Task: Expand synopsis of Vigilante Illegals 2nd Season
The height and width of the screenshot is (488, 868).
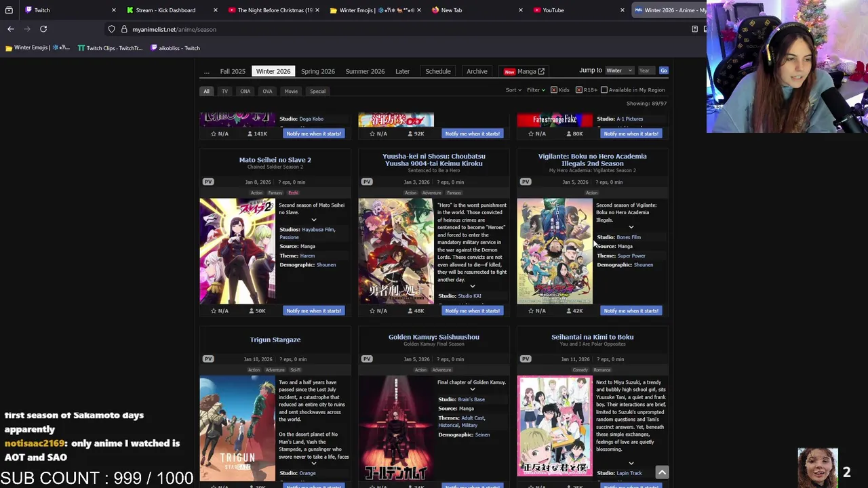Action: tap(631, 227)
